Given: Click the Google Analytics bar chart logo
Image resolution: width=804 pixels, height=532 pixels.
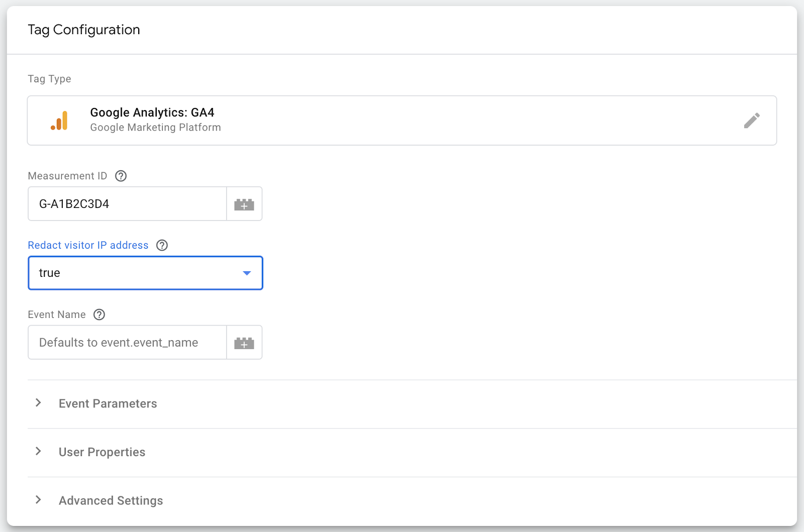Looking at the screenshot, I should tap(59, 121).
